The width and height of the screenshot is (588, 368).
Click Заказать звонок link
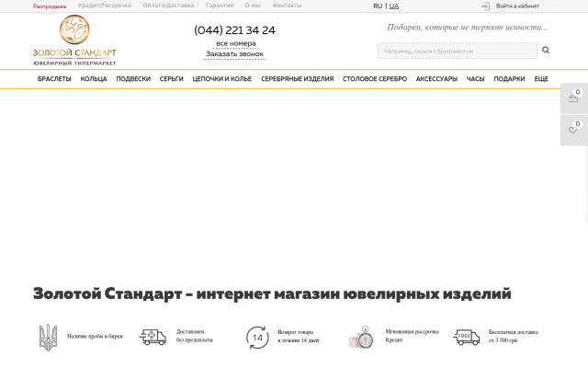pos(235,54)
